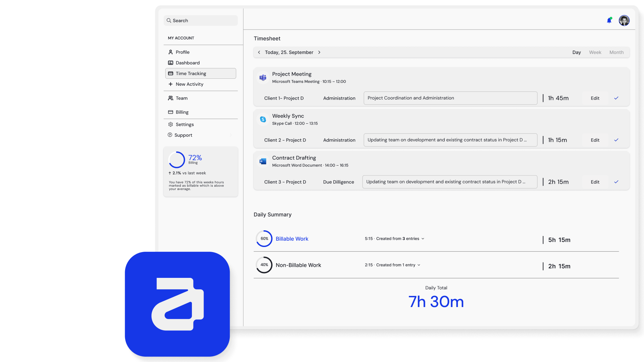
Task: Click the 72% billing progress ring
Action: tap(177, 160)
